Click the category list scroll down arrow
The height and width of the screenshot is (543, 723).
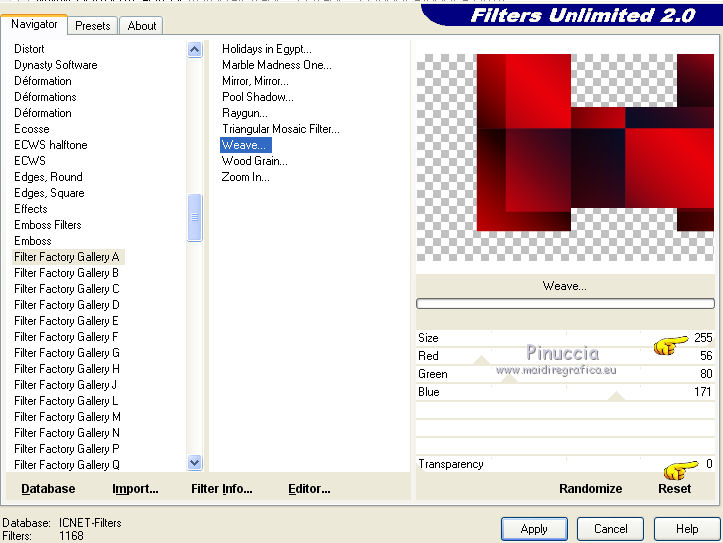click(195, 462)
